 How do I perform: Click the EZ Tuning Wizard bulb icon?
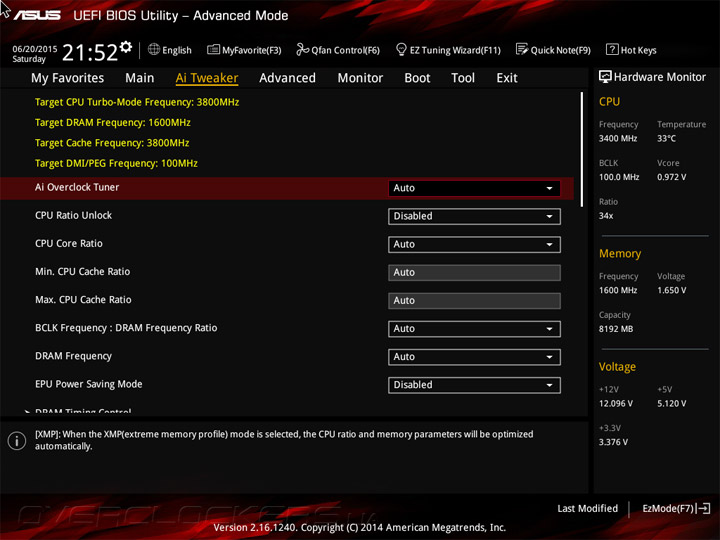[x=401, y=50]
